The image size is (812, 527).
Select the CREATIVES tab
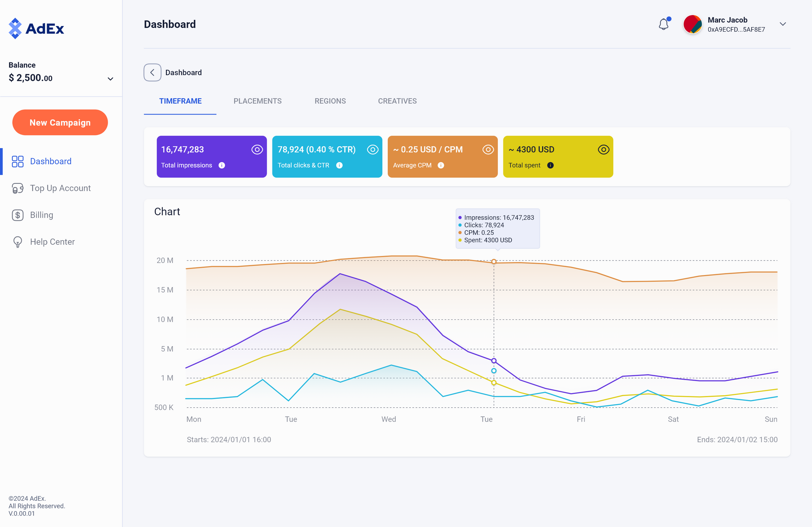coord(398,101)
